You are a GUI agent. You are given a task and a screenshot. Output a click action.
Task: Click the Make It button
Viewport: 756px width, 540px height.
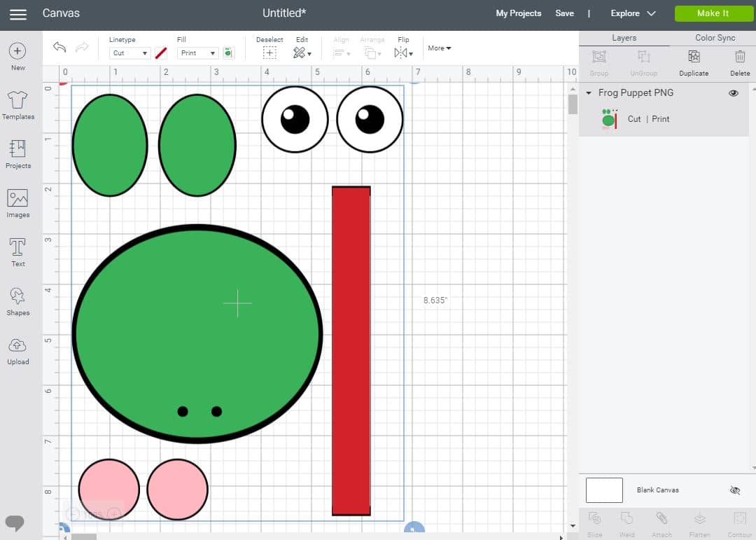pos(713,13)
